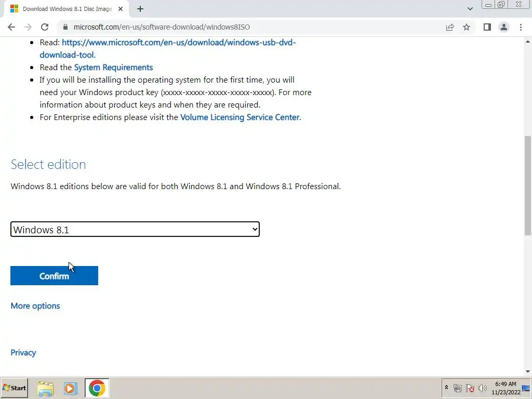532x399 pixels.
Task: Open the More options link
Action: pos(35,305)
